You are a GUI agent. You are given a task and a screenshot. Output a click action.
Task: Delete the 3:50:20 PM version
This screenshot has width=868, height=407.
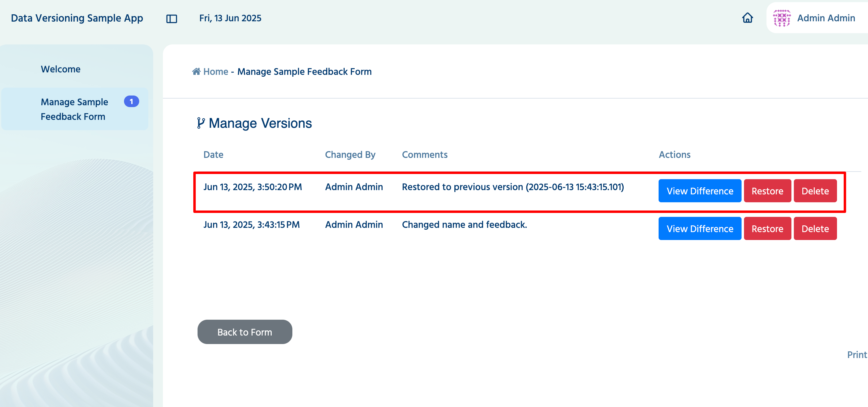click(815, 191)
